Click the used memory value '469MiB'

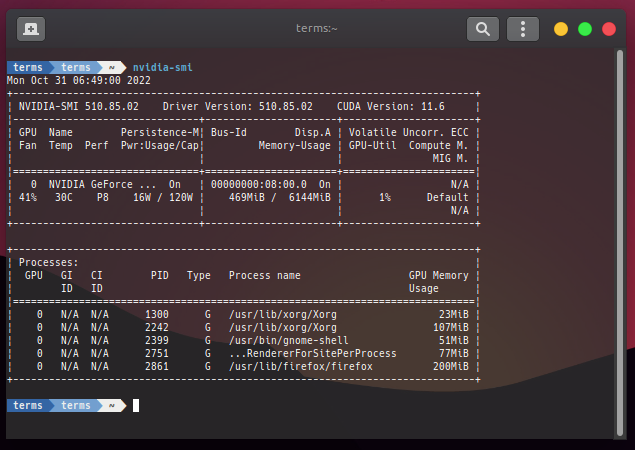[247, 197]
